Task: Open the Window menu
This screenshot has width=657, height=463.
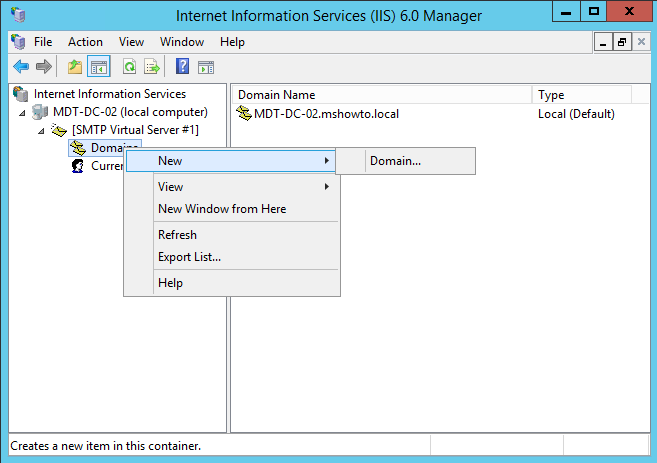Action: click(x=182, y=42)
